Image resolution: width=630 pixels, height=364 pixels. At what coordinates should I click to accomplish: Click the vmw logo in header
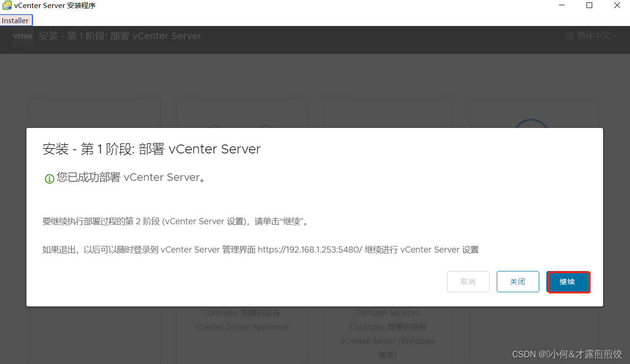(x=23, y=36)
